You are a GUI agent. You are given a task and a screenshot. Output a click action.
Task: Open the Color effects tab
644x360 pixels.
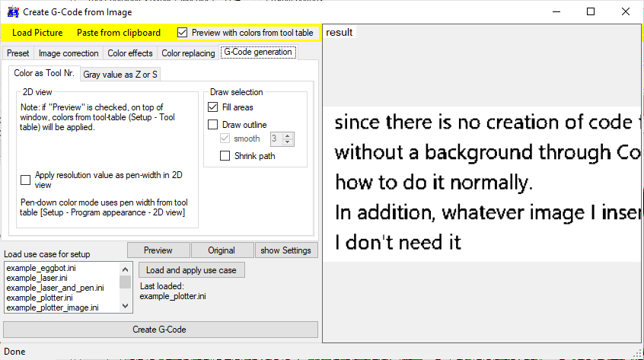(x=130, y=53)
